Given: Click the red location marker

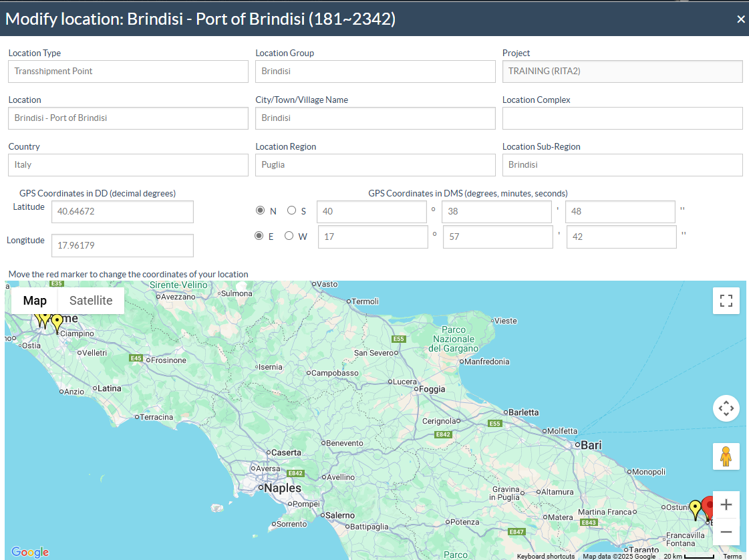Looking at the screenshot, I should pos(709,506).
